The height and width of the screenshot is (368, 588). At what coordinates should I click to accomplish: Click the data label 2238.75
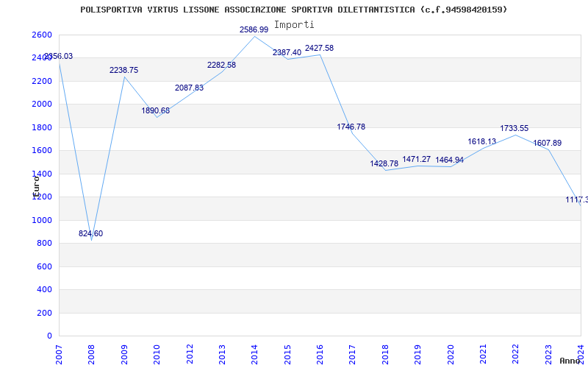tap(123, 70)
